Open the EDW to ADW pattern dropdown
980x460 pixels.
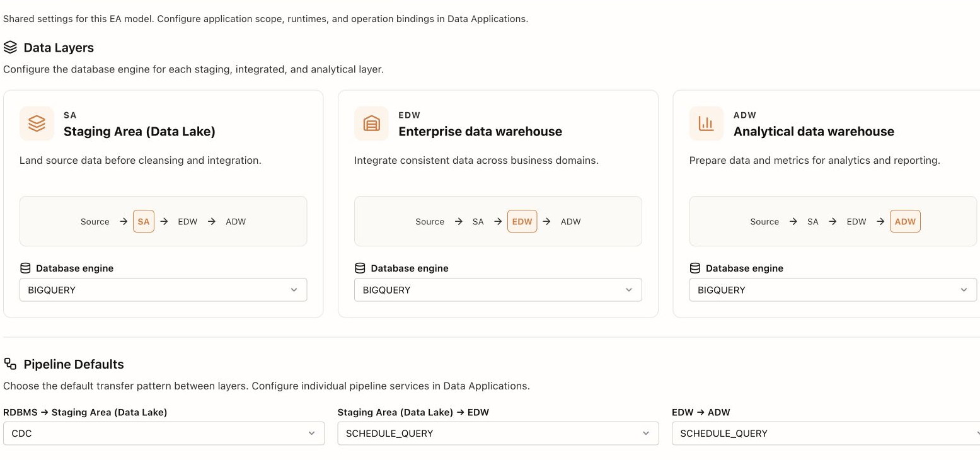click(x=826, y=434)
